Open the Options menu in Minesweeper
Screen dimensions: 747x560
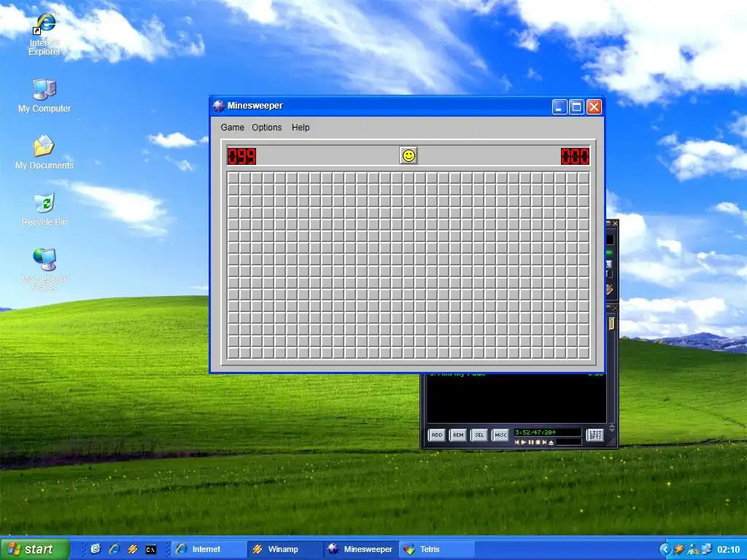(x=267, y=127)
